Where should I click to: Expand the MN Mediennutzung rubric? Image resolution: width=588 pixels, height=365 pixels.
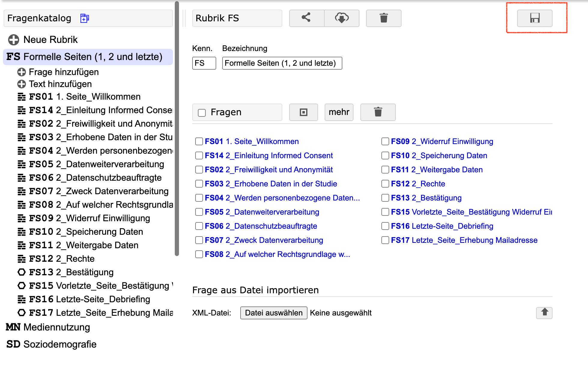(x=48, y=327)
